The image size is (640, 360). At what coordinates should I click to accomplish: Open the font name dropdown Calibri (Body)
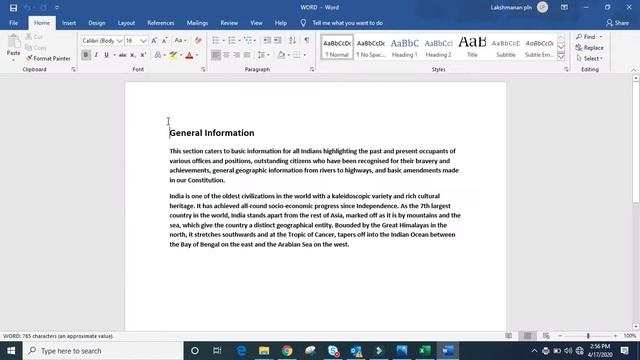(119, 41)
